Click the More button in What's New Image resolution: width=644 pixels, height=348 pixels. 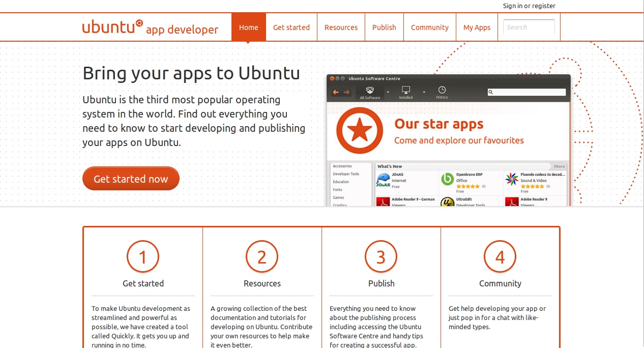559,166
